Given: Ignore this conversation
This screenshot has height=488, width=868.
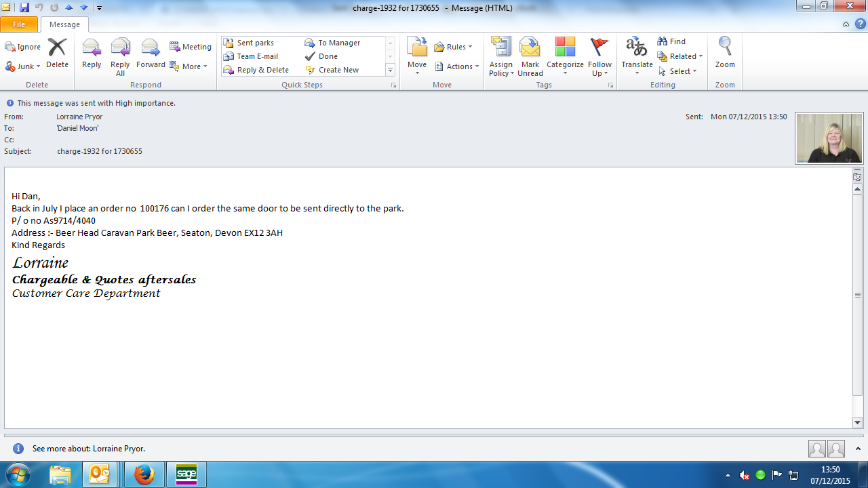Looking at the screenshot, I should [x=23, y=47].
